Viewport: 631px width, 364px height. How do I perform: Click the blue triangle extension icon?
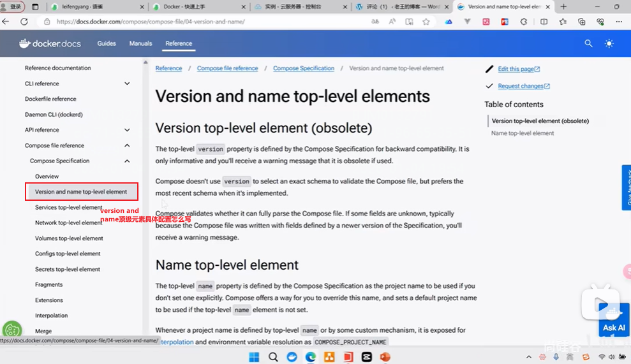click(449, 22)
